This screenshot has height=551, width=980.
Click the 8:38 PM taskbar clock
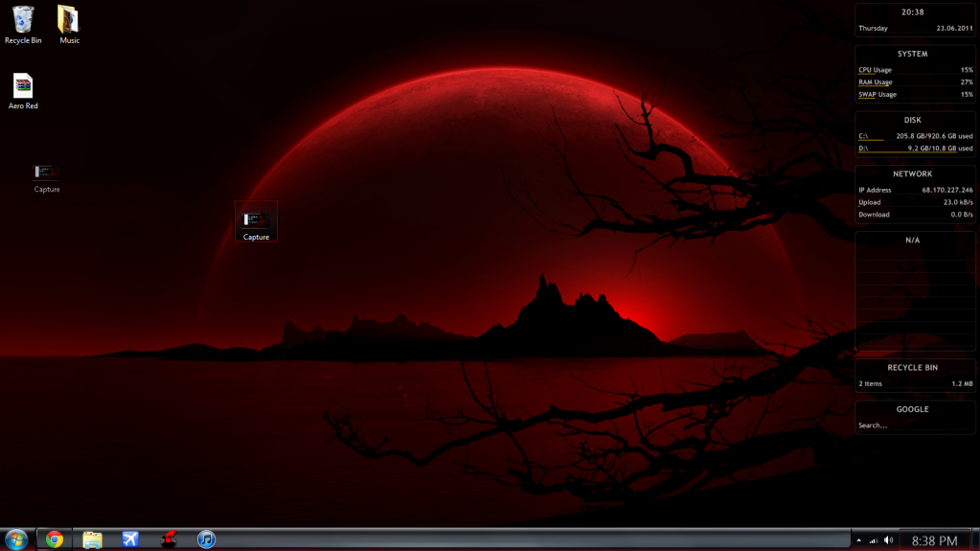point(934,540)
